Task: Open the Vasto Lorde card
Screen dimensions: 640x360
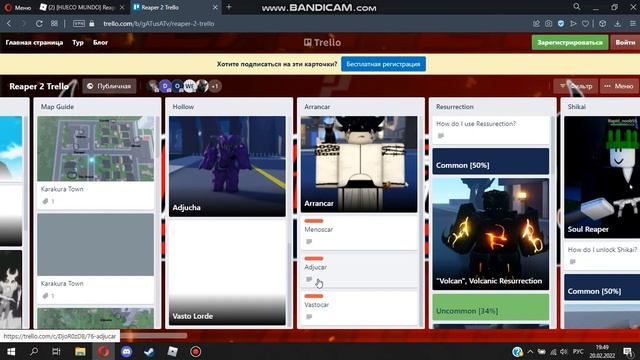Action: [227, 272]
